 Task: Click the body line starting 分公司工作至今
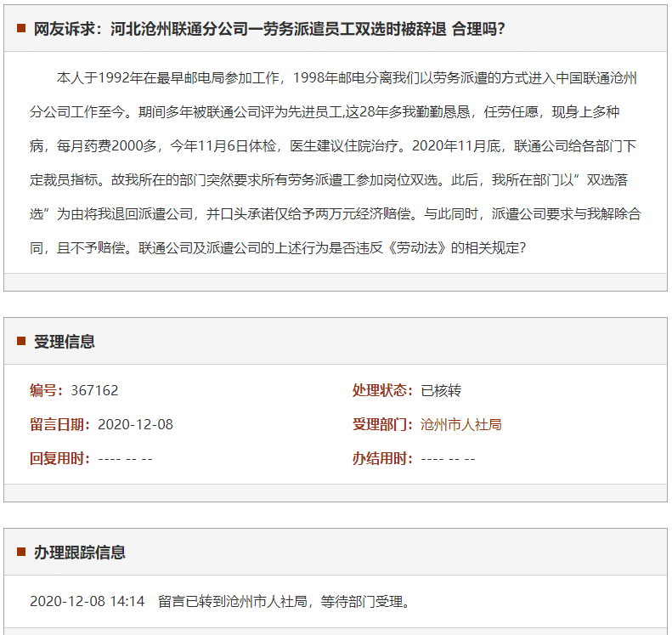(325, 112)
